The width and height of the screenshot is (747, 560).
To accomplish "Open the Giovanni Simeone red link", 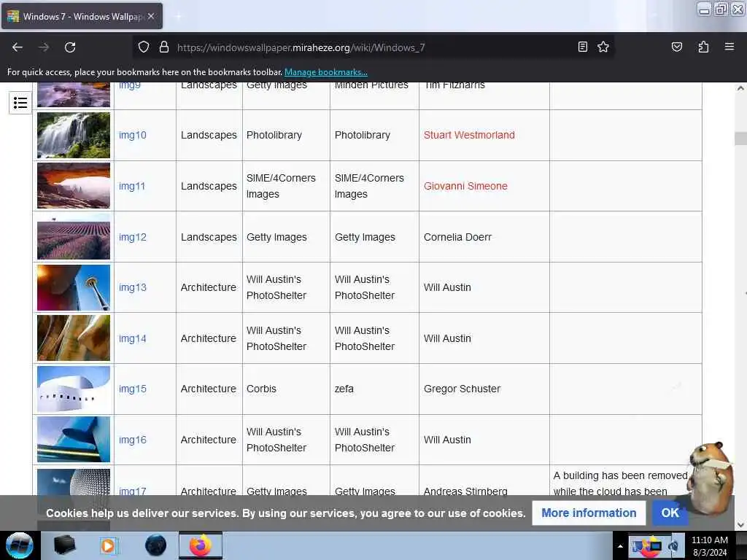I will point(465,186).
